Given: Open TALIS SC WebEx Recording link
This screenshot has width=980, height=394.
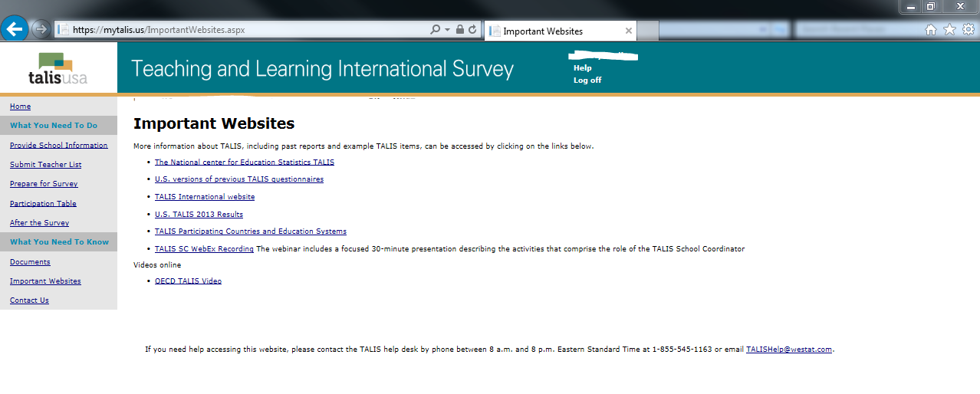Looking at the screenshot, I should click(x=204, y=249).
